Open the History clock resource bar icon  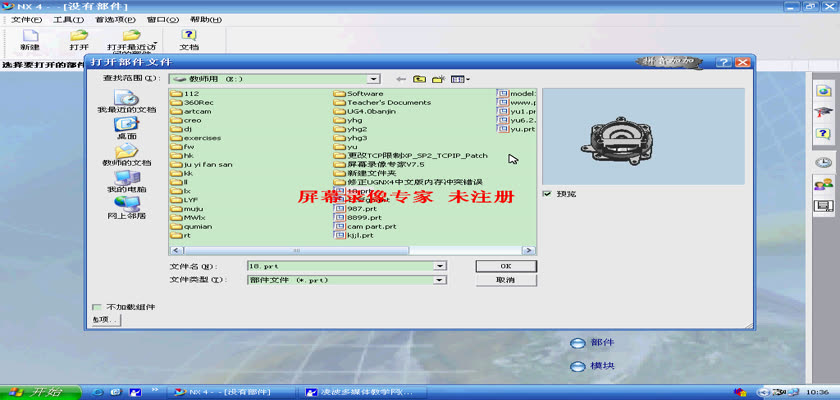[823, 162]
